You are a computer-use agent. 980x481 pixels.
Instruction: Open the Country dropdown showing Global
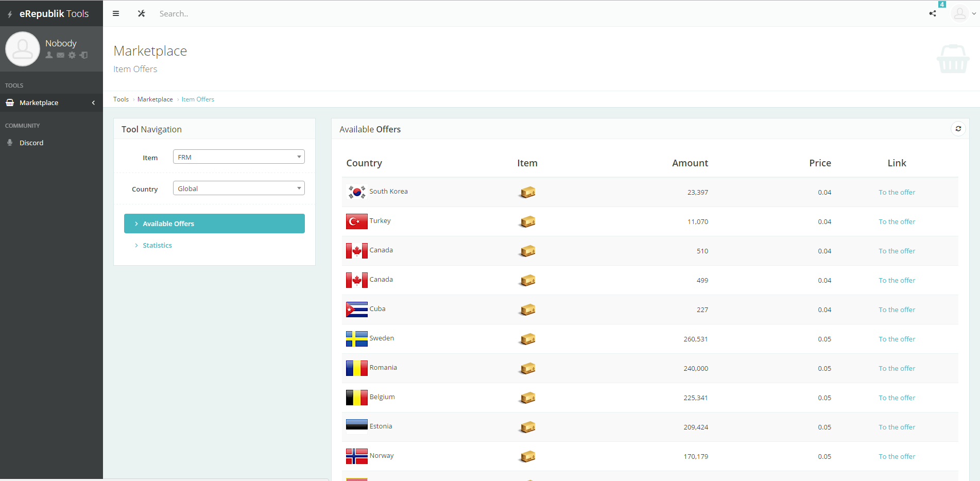click(x=238, y=188)
